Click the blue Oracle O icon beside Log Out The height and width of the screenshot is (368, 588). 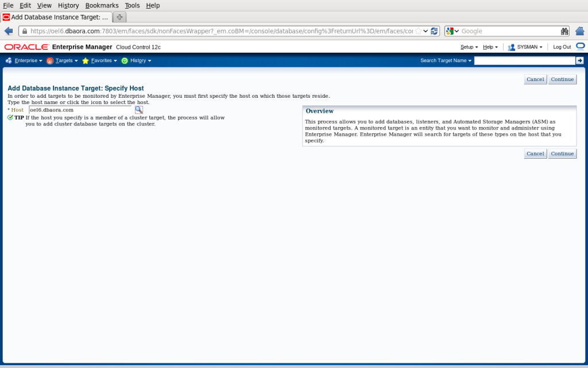(x=581, y=47)
